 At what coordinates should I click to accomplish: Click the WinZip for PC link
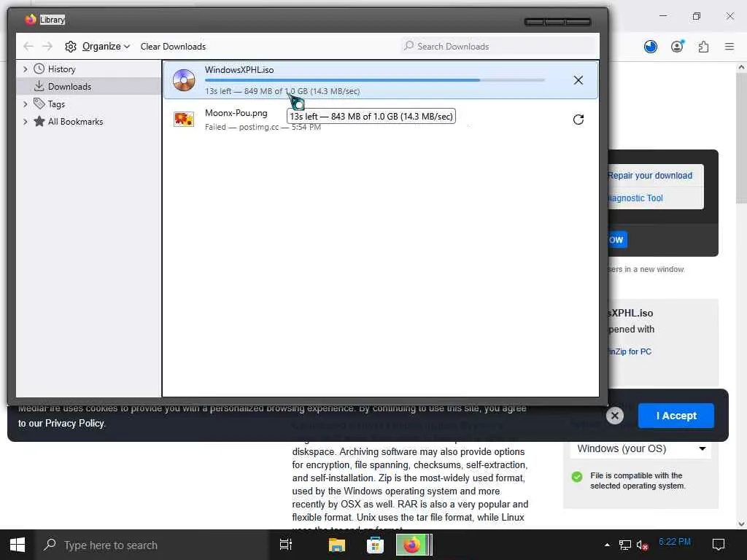(630, 351)
